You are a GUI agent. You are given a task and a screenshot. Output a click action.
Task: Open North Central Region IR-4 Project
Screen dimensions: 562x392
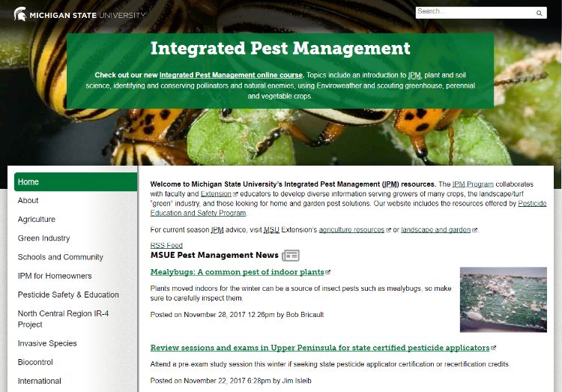(63, 319)
